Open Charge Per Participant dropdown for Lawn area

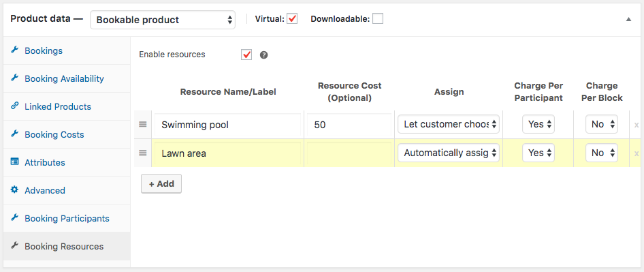coord(538,153)
